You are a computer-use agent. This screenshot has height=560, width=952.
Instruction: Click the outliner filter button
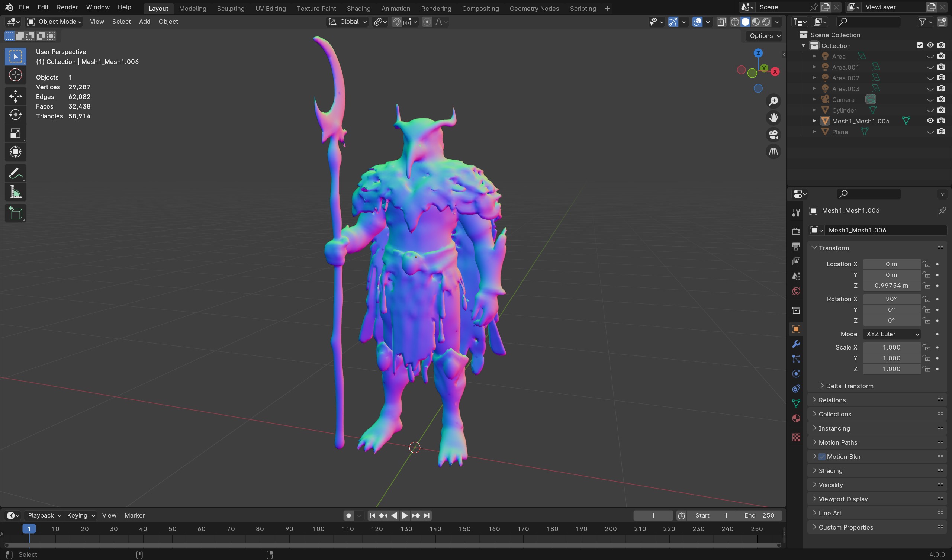tap(925, 22)
